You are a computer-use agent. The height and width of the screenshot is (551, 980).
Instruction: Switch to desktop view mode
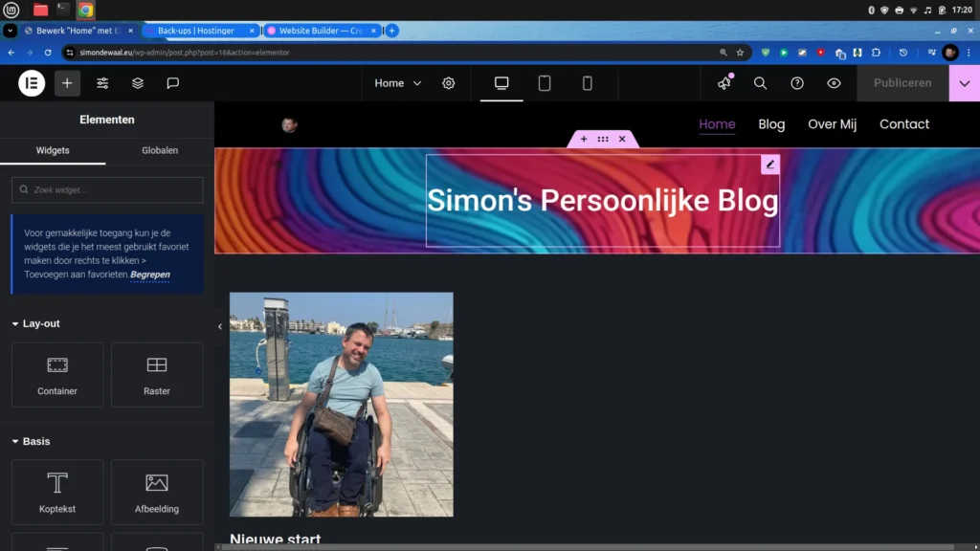click(501, 83)
